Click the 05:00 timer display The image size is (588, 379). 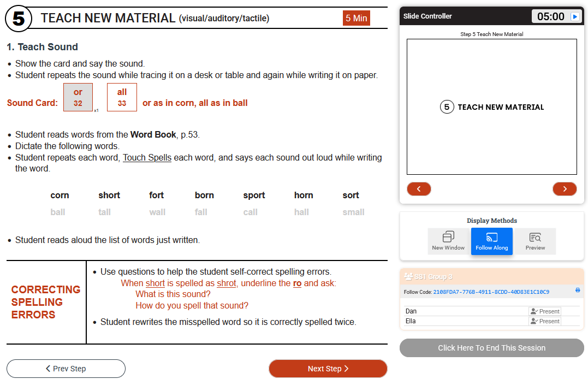click(x=550, y=17)
